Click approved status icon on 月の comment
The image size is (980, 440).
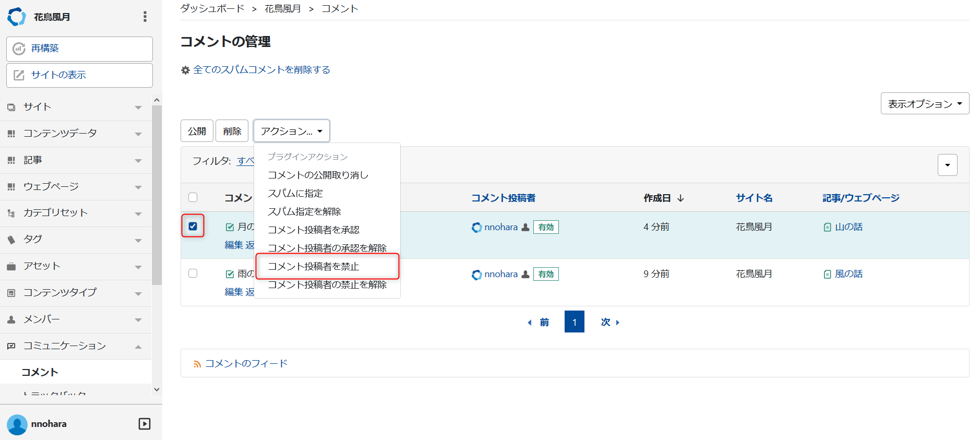[x=230, y=227]
